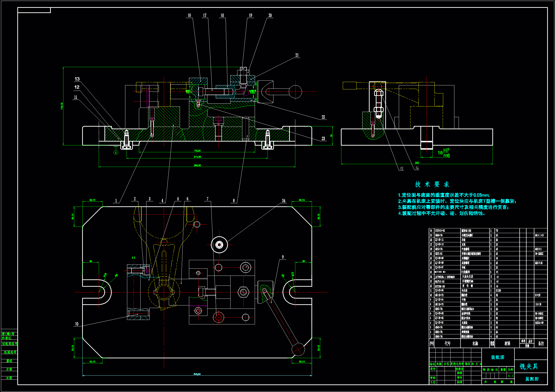Image resolution: width=555 pixels, height=392 pixels.
Task: Select the 230 width dimension in side view
Action: 417,163
